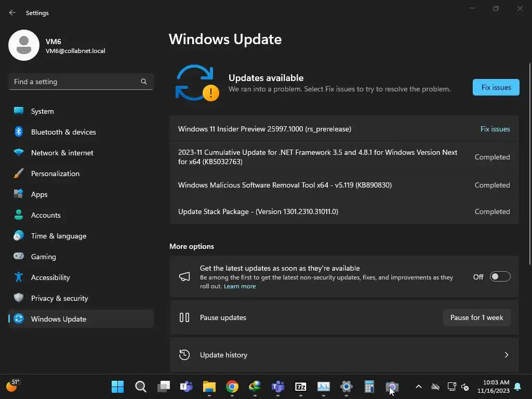532x399 pixels.
Task: Open the Learn more link
Action: pos(240,286)
